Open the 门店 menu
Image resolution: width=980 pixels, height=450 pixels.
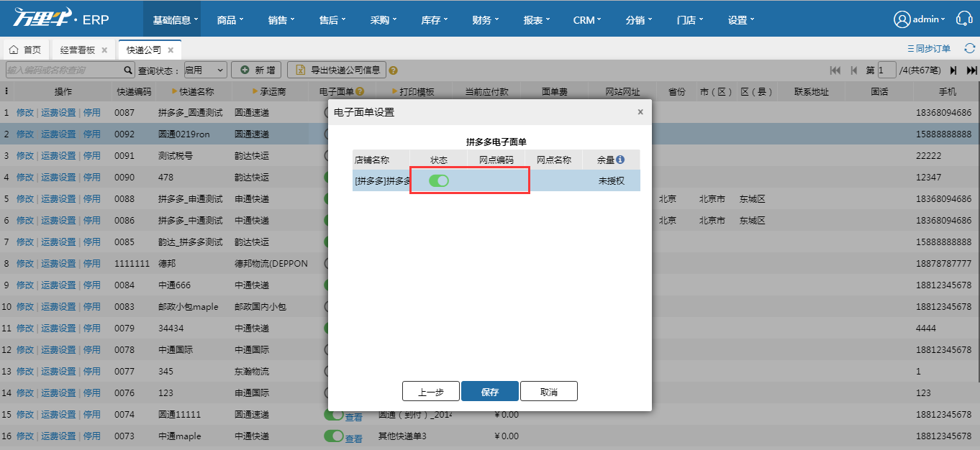click(690, 20)
